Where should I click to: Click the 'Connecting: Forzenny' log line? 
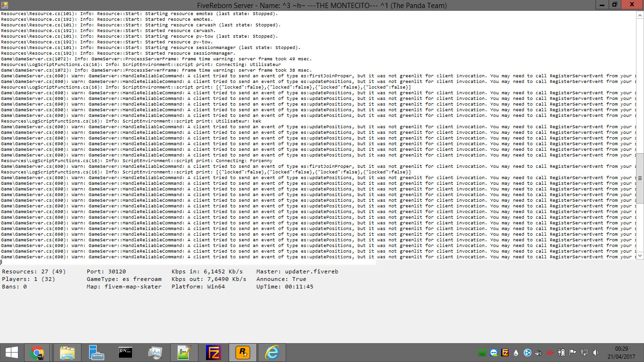(137, 161)
